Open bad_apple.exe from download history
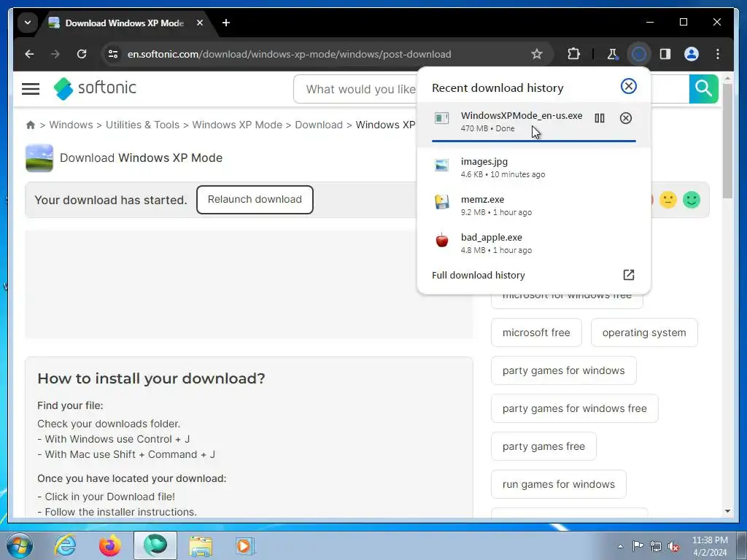Image resolution: width=747 pixels, height=560 pixels. 533,243
